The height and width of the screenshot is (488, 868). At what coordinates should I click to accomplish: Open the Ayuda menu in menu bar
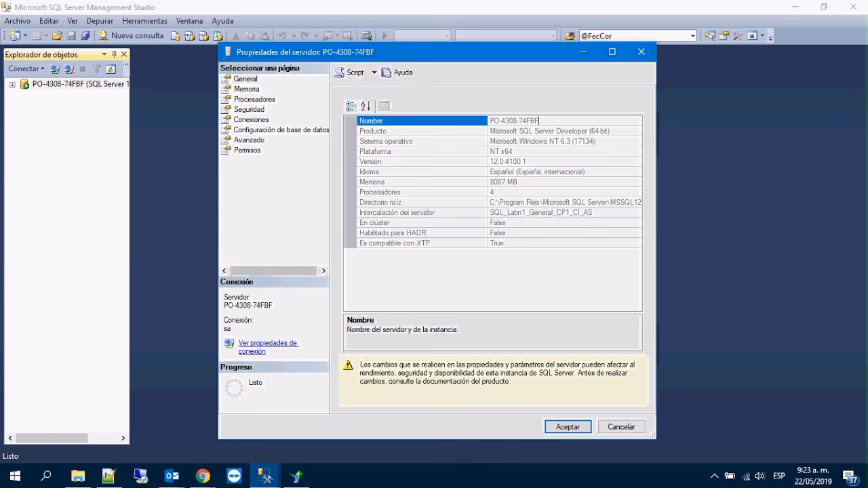pyautogui.click(x=222, y=21)
